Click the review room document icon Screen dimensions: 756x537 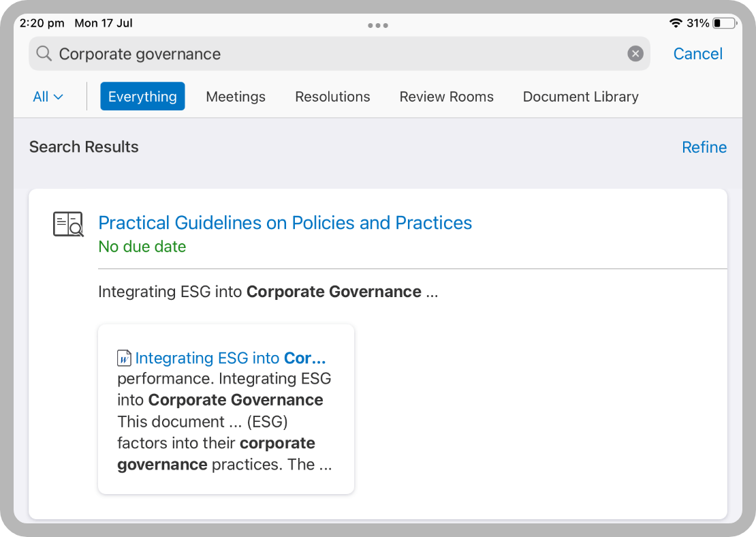tap(68, 224)
